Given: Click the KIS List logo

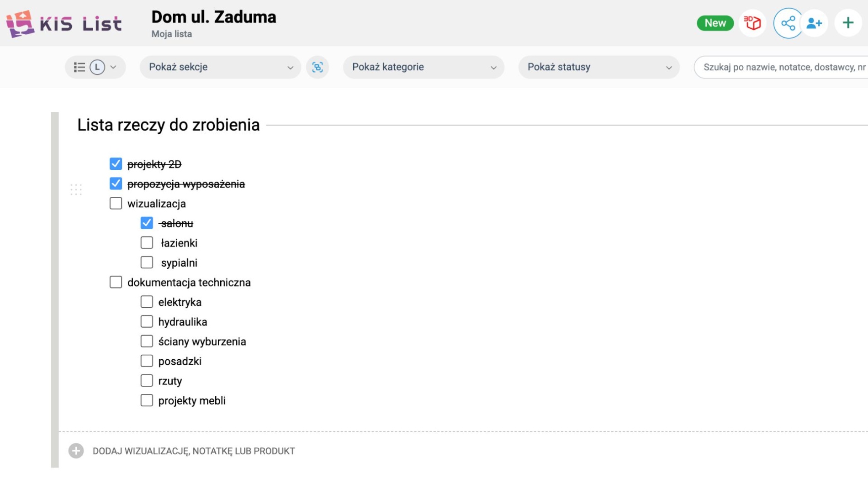Looking at the screenshot, I should click(64, 24).
